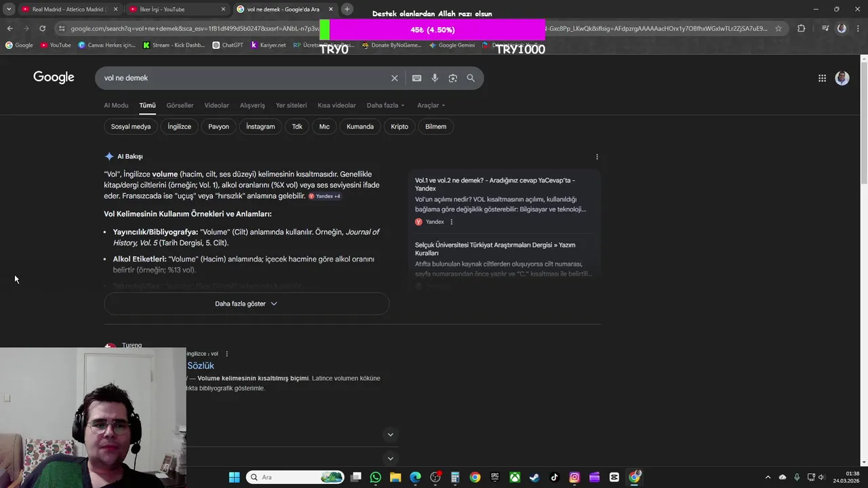Viewport: 868px width, 488px height.
Task: Switch to Görseller images tab
Action: click(x=180, y=105)
